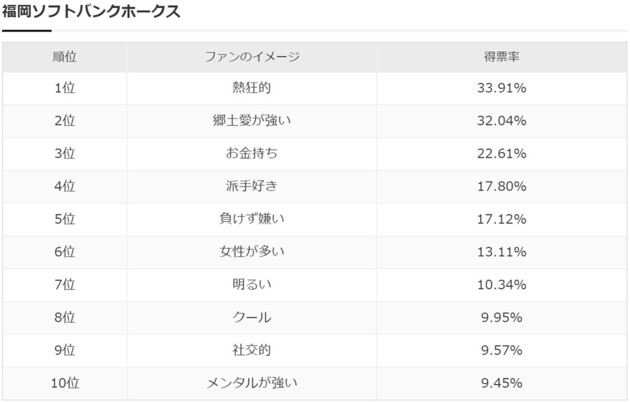Screen dimensions: 630x403
Task: Click the 9.45% value
Action: point(501,383)
